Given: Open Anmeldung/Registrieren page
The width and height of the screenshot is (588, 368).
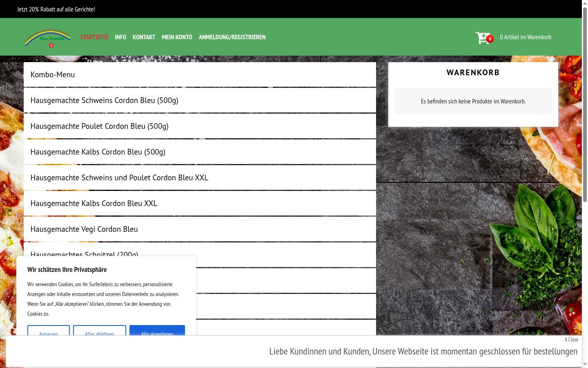Looking at the screenshot, I should pyautogui.click(x=232, y=37).
